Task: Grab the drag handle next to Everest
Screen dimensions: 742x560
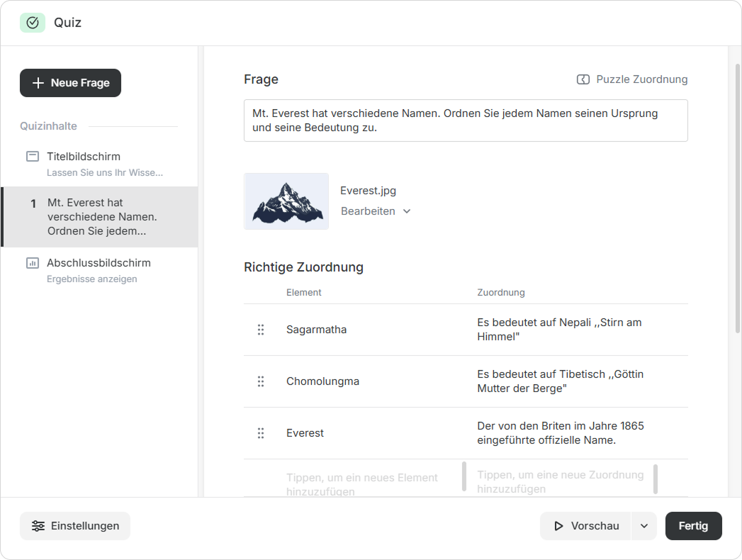Action: coord(261,433)
